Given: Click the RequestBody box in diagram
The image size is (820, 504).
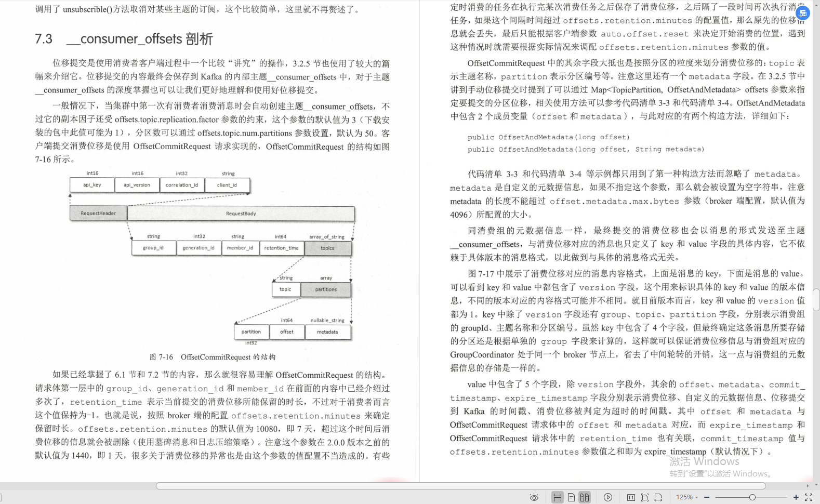Looking at the screenshot, I should 241,214.
